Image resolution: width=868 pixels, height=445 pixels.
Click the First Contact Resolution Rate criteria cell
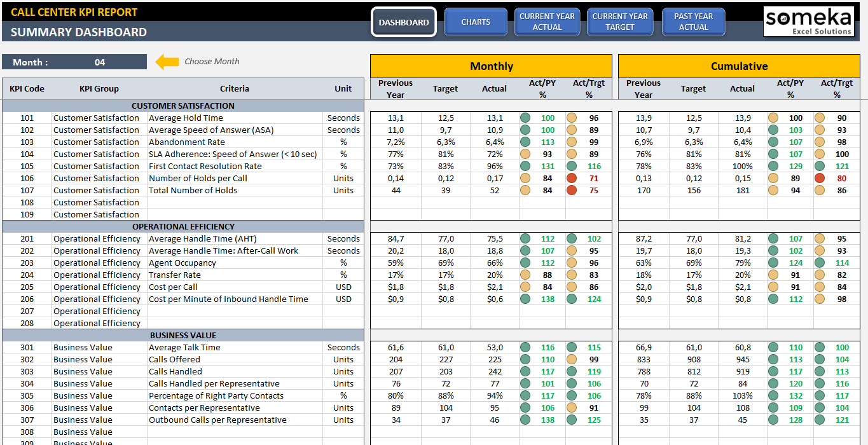click(205, 166)
